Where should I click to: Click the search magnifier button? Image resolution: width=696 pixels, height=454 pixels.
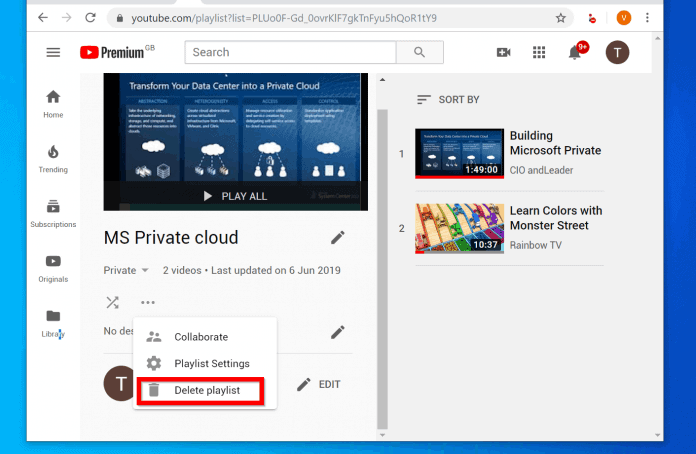click(419, 52)
